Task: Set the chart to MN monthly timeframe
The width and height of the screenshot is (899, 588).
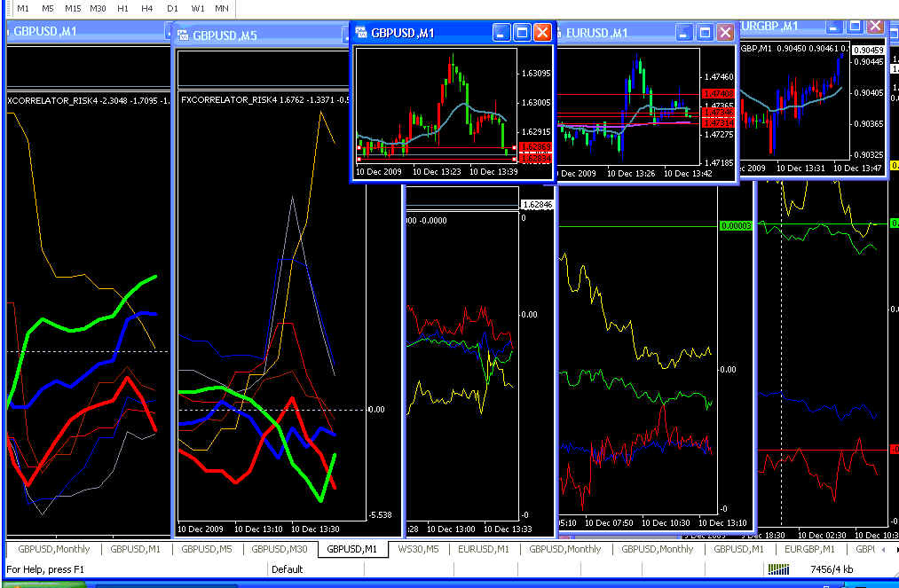Action: coord(222,8)
